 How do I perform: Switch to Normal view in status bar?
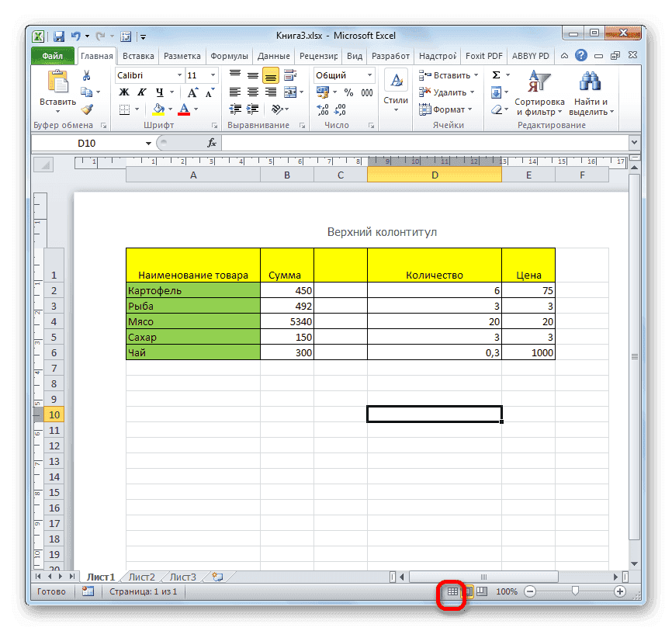(x=452, y=591)
